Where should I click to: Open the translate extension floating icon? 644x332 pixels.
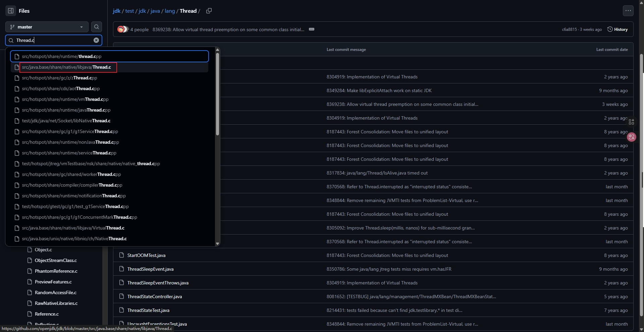tap(632, 137)
